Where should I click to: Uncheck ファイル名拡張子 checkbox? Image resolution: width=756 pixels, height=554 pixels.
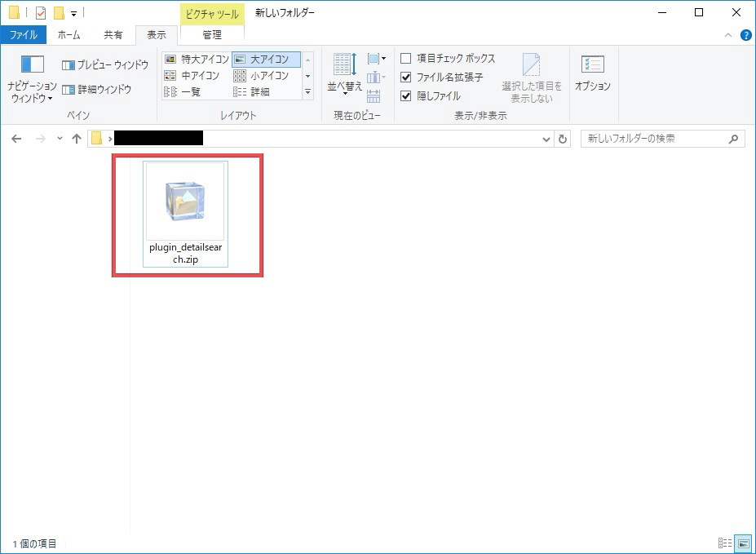[406, 78]
